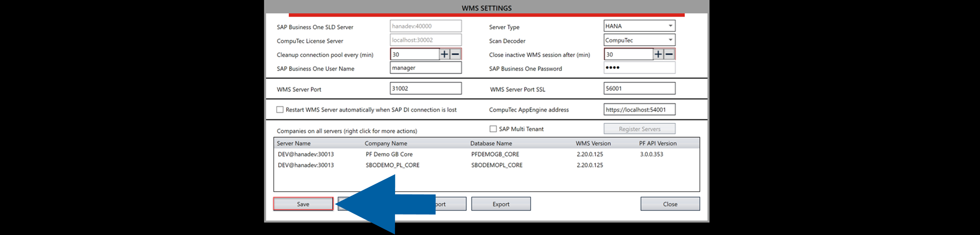Click the SAP Business One User Name field
Viewport: 980px width, 235px height.
(x=426, y=68)
